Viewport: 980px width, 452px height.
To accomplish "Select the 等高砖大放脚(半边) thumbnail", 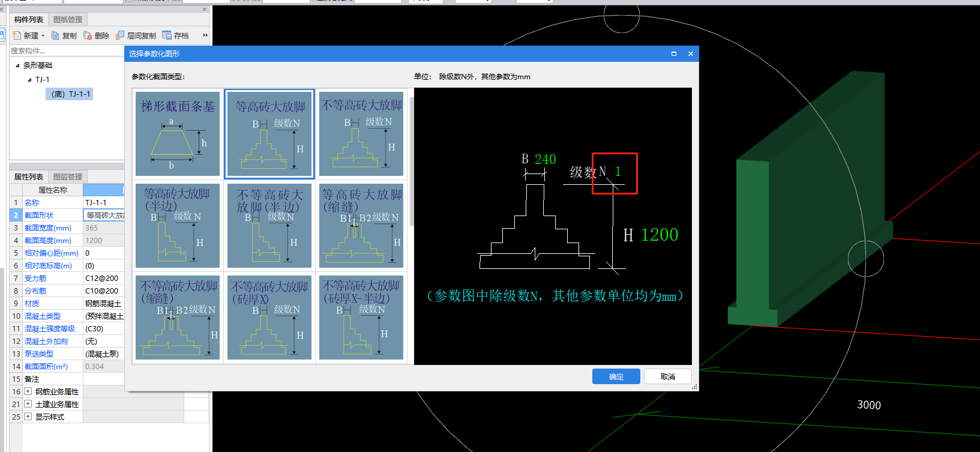I will tap(178, 226).
